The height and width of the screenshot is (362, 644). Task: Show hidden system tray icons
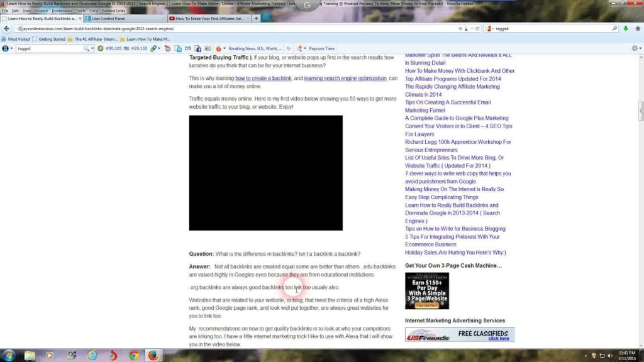pos(586,356)
